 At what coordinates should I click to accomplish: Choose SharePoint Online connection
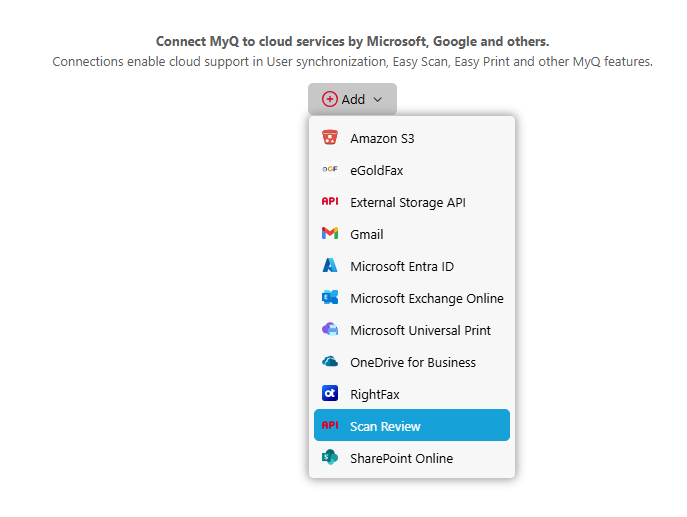pyautogui.click(x=412, y=458)
